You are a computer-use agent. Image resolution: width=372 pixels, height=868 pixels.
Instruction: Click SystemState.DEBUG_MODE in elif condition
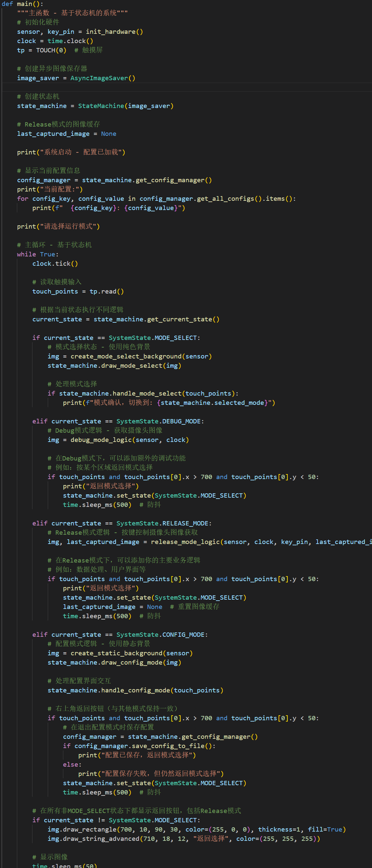click(x=160, y=421)
